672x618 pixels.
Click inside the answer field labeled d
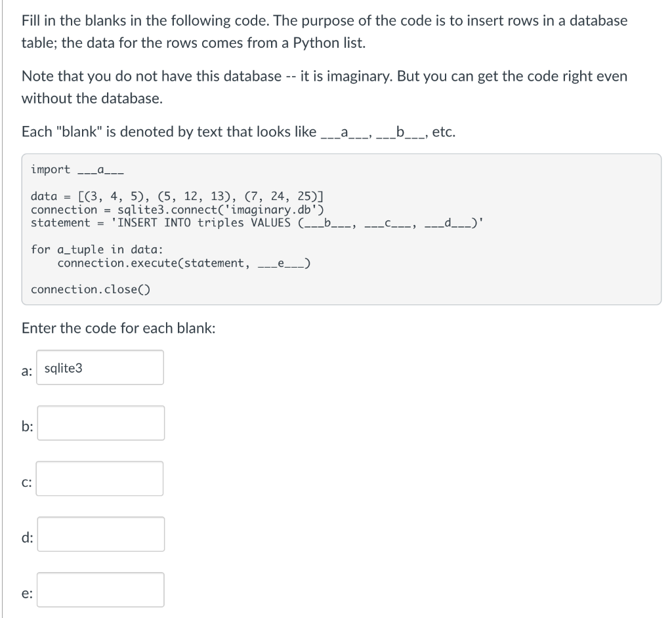[100, 535]
